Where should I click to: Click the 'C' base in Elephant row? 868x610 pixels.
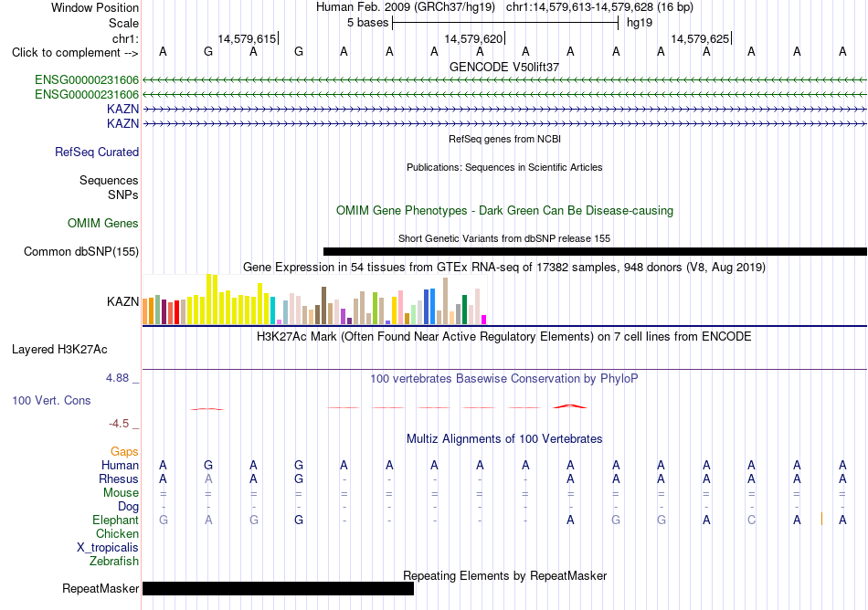751,520
